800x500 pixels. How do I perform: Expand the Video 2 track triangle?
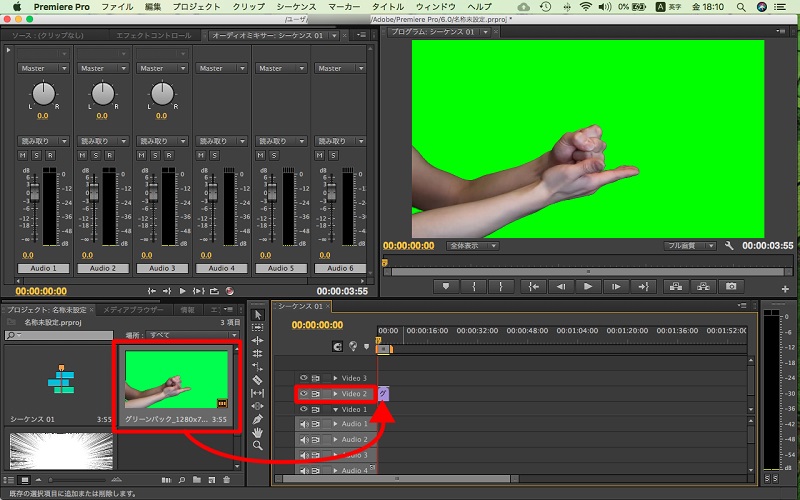(336, 394)
